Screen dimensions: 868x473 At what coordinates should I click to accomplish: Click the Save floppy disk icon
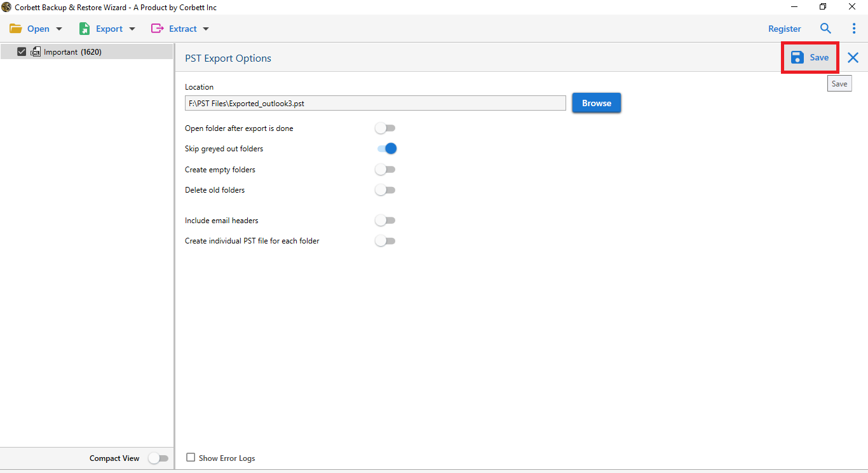coord(797,58)
